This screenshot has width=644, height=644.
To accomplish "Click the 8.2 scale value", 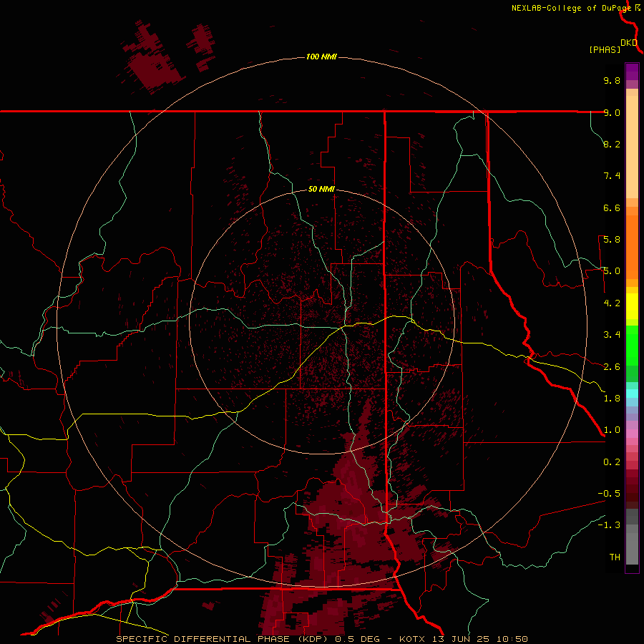I will pos(612,144).
